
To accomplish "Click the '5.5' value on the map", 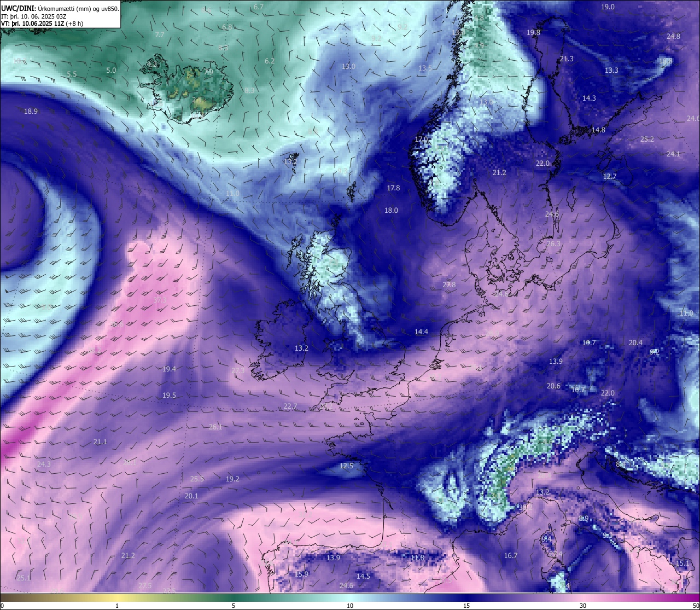I will (72, 74).
